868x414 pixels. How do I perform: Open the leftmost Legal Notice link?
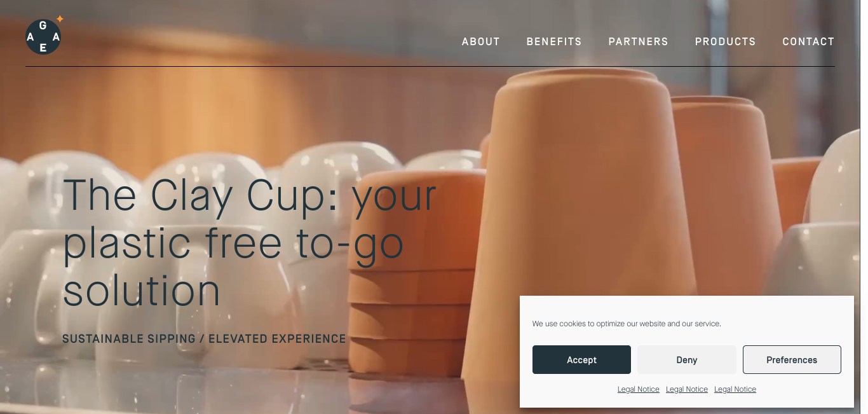(x=639, y=389)
